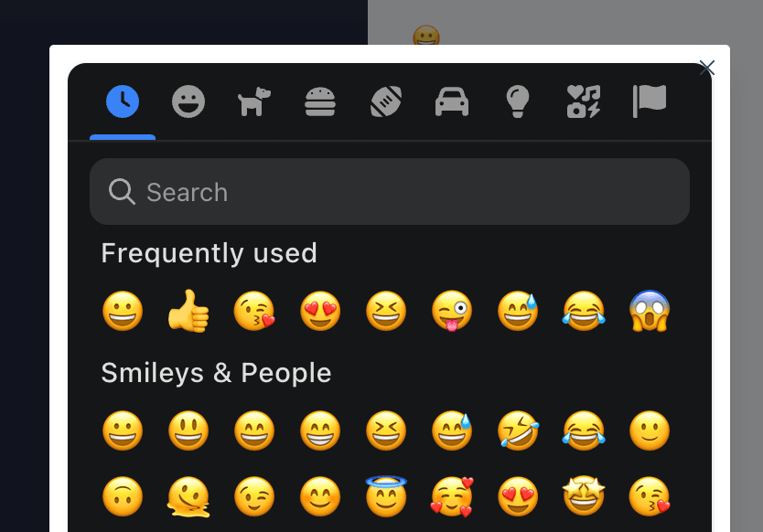
Task: Pick the smiling face with halo emoji
Action: tap(386, 497)
